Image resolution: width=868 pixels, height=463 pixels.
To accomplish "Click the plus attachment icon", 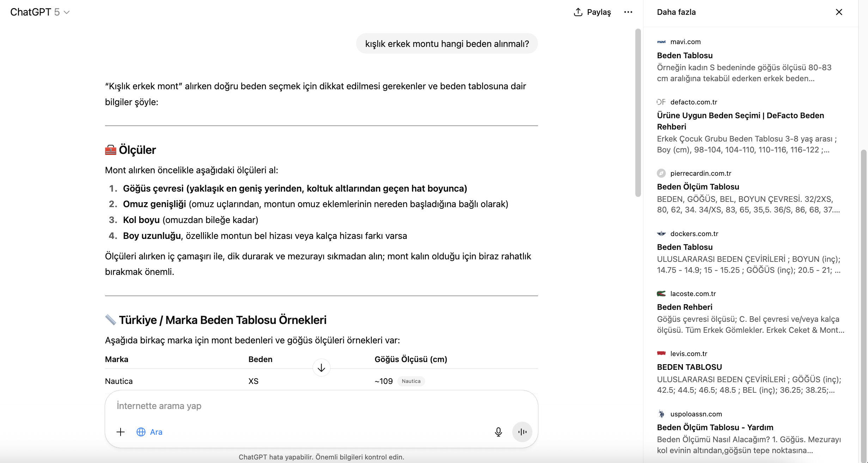I will 121,432.
